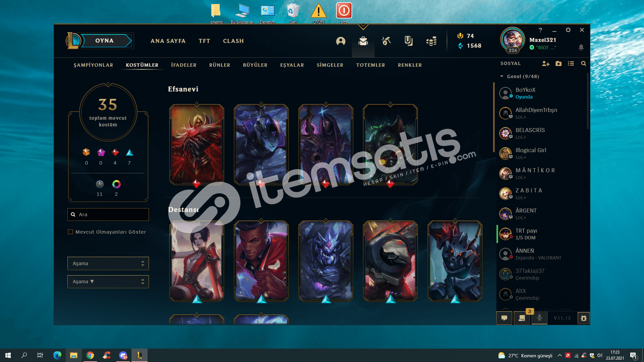644x362 pixels.
Task: Open chat with friend TRT payı
Action: coord(542,234)
